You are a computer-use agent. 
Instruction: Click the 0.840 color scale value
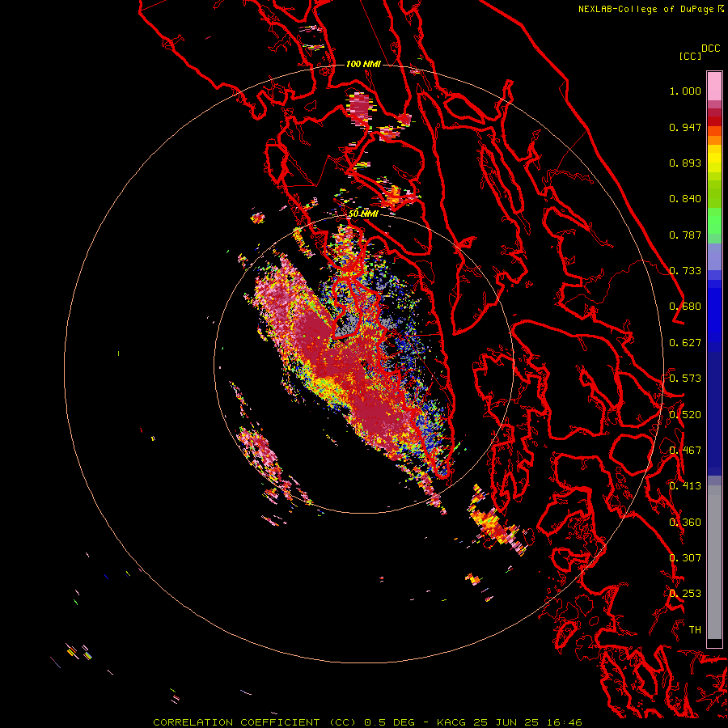[685, 199]
